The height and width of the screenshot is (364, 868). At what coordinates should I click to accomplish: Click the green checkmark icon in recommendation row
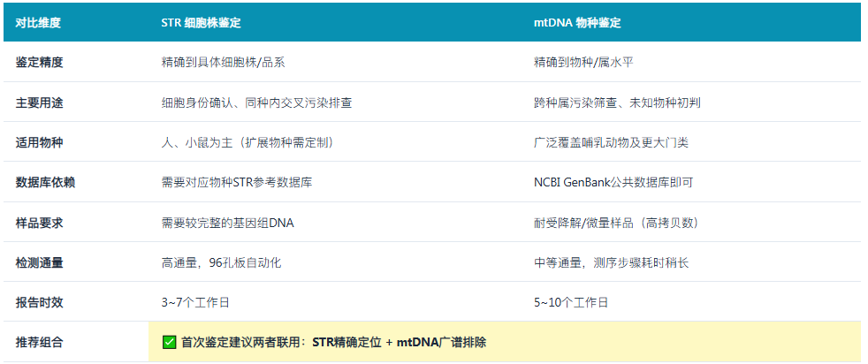click(170, 343)
